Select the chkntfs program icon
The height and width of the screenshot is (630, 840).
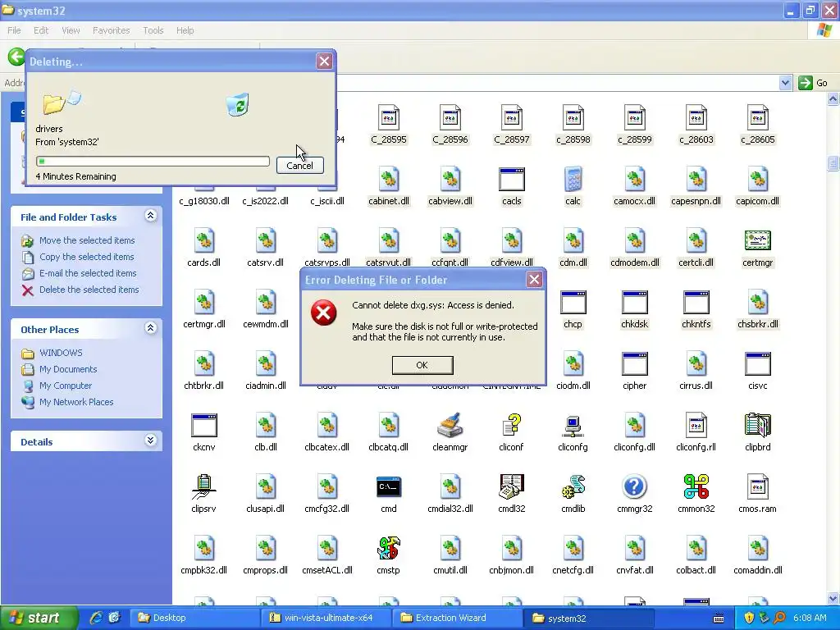[696, 303]
